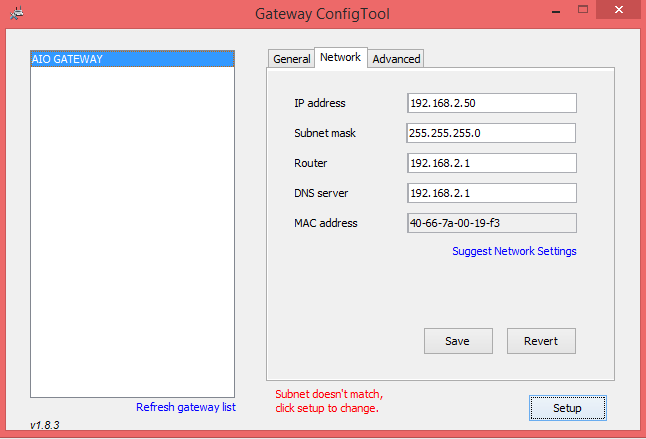
Task: Select AIO GATEWAY in the gateway list
Action: click(132, 60)
